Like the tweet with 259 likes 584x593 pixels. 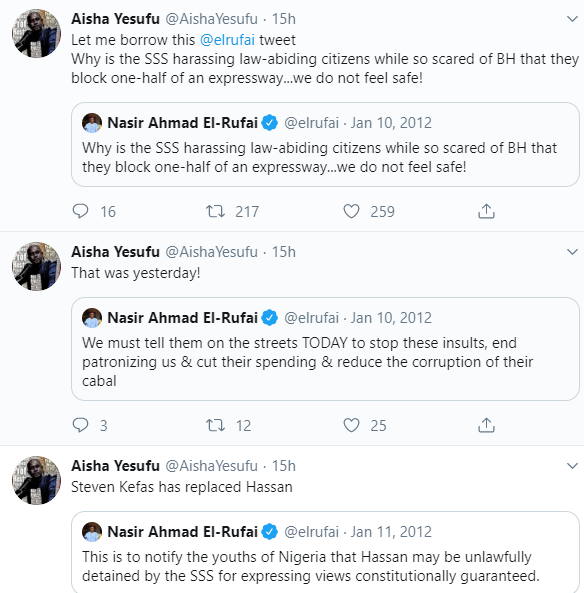pyautogui.click(x=351, y=211)
